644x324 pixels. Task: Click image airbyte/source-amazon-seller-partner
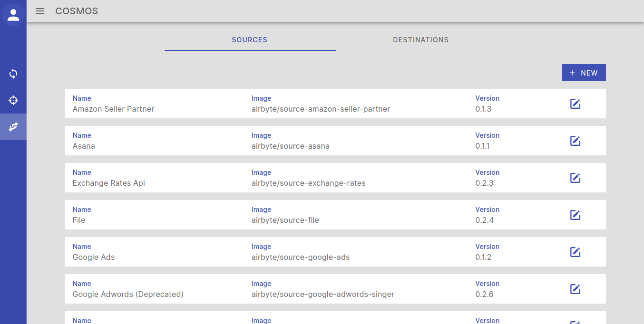(321, 109)
